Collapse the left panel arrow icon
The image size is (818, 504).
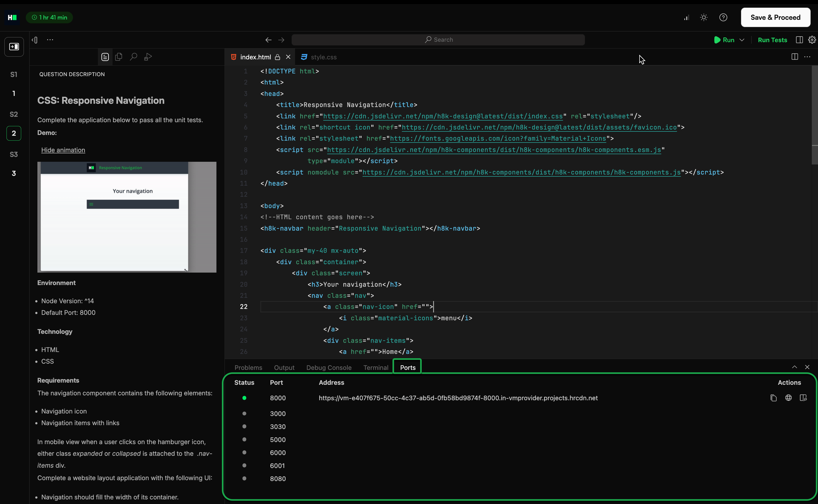[x=35, y=40]
